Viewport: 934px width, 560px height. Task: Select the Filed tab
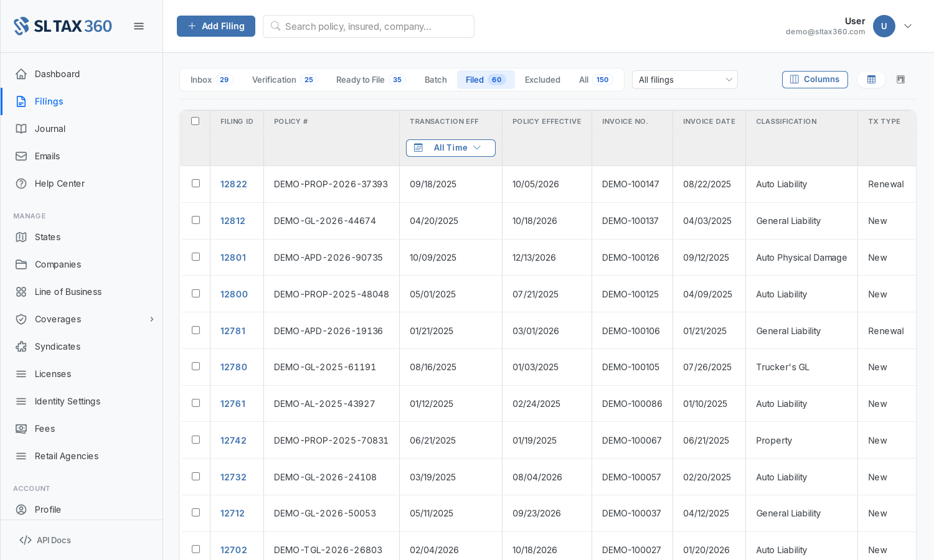[x=486, y=80]
